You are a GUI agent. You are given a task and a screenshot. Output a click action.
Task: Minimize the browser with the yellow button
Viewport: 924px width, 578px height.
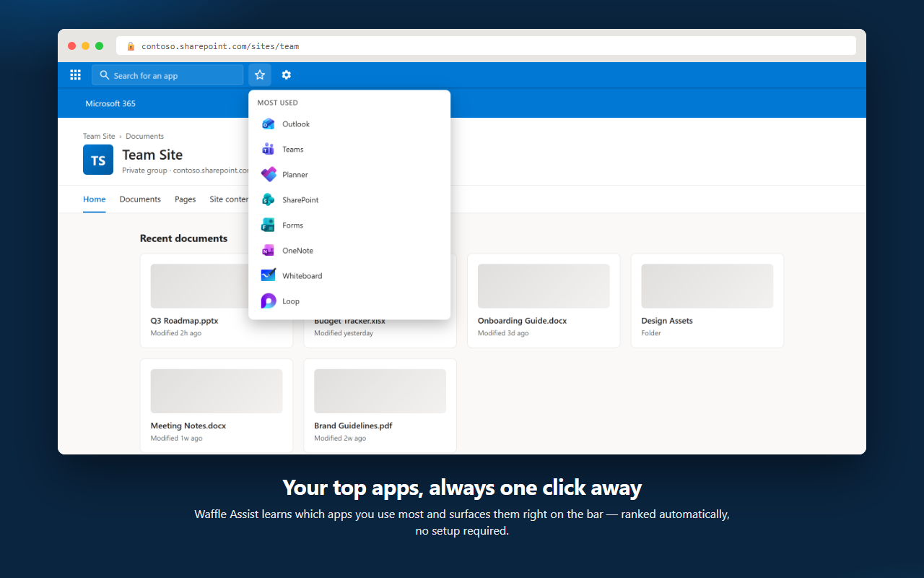tap(85, 46)
